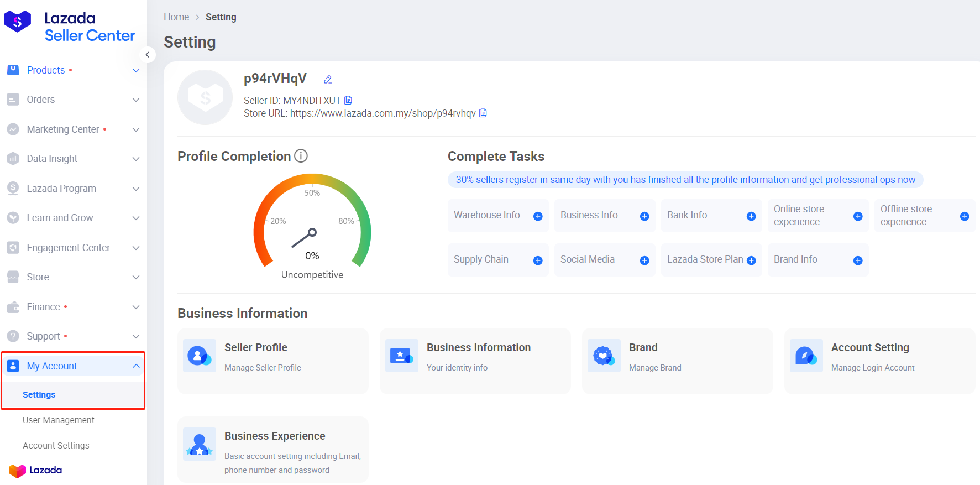Click the plus icon on Social Media
This screenshot has height=485, width=980.
click(x=644, y=260)
